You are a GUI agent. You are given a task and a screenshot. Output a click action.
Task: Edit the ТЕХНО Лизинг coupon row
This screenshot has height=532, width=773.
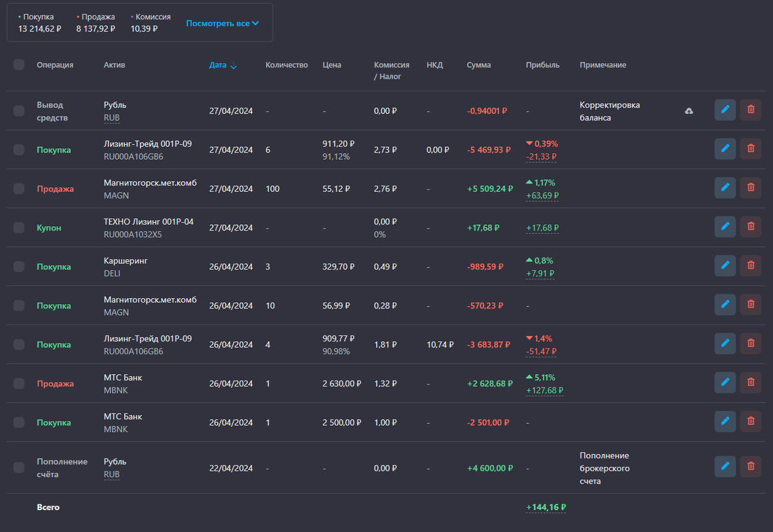pyautogui.click(x=725, y=227)
